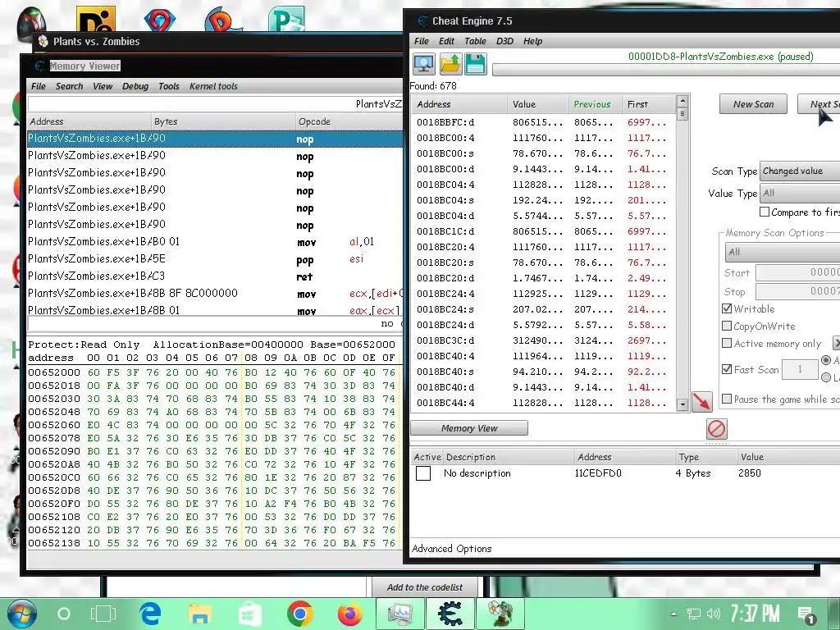Image resolution: width=840 pixels, height=630 pixels.
Task: Launch Microsoft Edge from taskbar
Action: [151, 614]
